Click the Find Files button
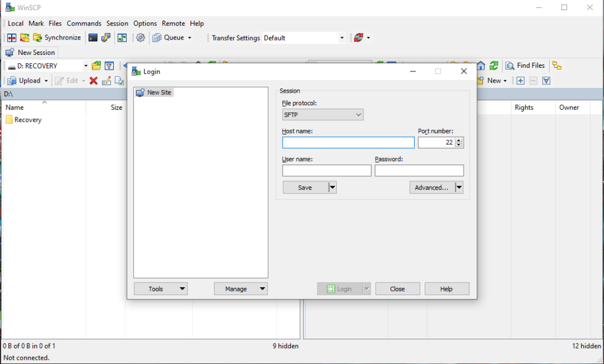Screen dimensions: 604x364 (525, 66)
